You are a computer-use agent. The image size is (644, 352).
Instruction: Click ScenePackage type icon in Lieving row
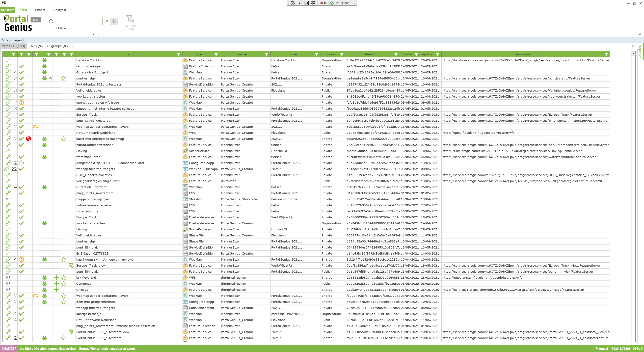tap(185, 229)
